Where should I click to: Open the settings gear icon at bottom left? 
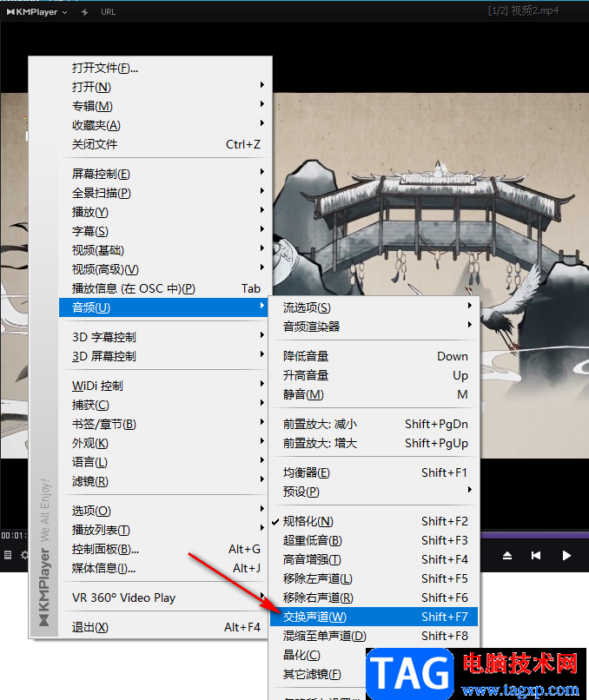(24, 555)
